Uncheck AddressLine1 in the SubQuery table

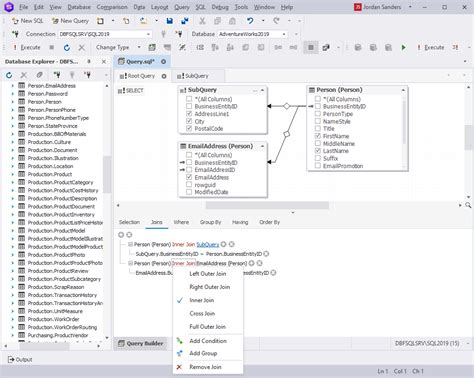[189, 114]
